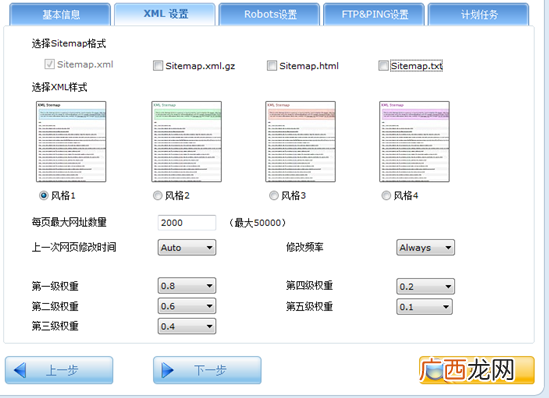Viewport: 549px width, 398px height.
Task: Open the 第五级权重 0.1 dropdown
Action: coord(424,307)
